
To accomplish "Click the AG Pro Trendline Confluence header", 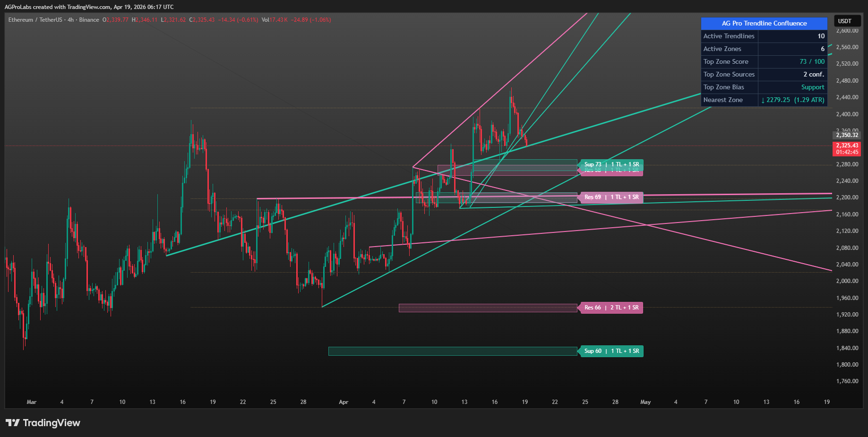I will [x=764, y=23].
